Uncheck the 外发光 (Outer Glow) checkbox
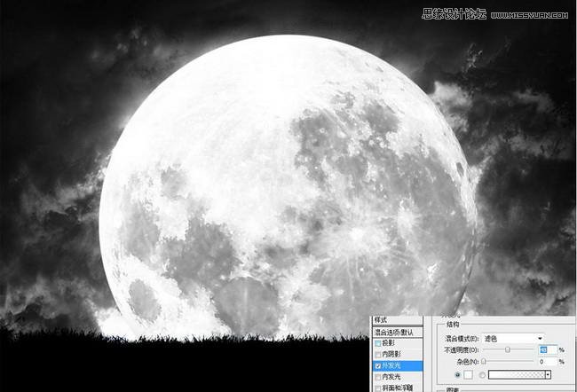 pyautogui.click(x=378, y=365)
